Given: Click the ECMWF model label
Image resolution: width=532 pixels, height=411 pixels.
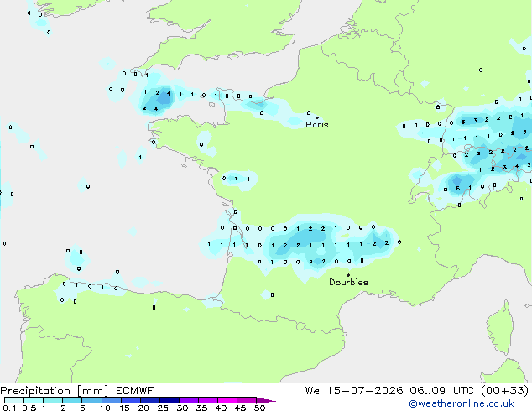Looking at the screenshot, I should [x=135, y=391].
